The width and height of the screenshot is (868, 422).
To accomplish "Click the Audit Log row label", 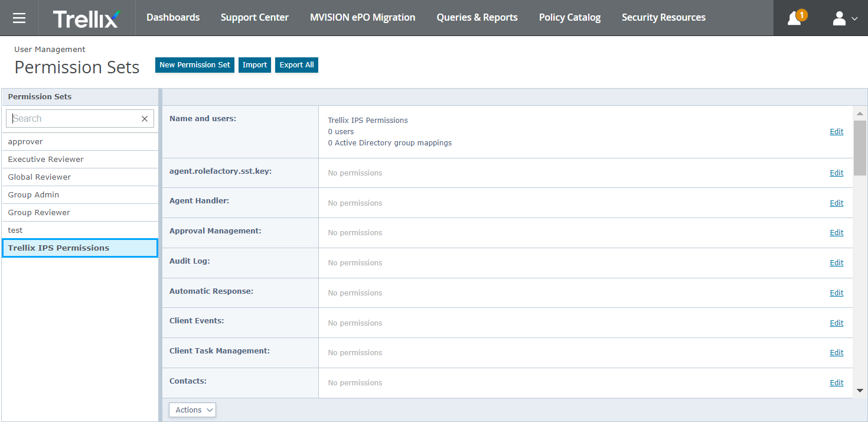I will pyautogui.click(x=190, y=261).
